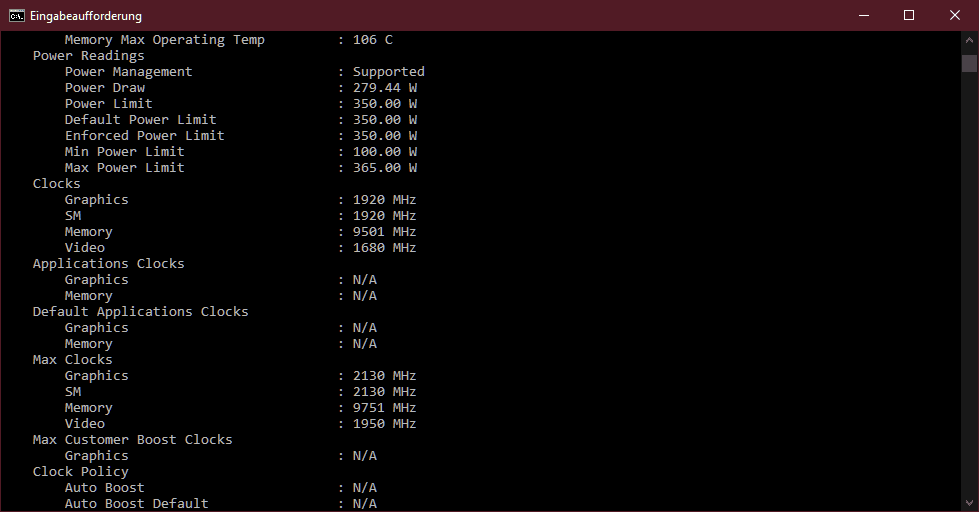This screenshot has height=512, width=979.
Task: Click the '1680 MHz' video clock value
Action: [384, 248]
